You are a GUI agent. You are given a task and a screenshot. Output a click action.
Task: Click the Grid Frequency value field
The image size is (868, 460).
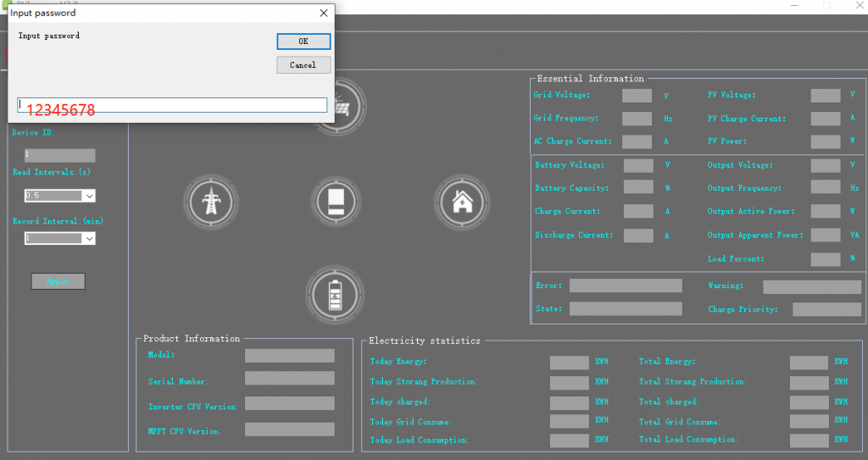(x=637, y=119)
